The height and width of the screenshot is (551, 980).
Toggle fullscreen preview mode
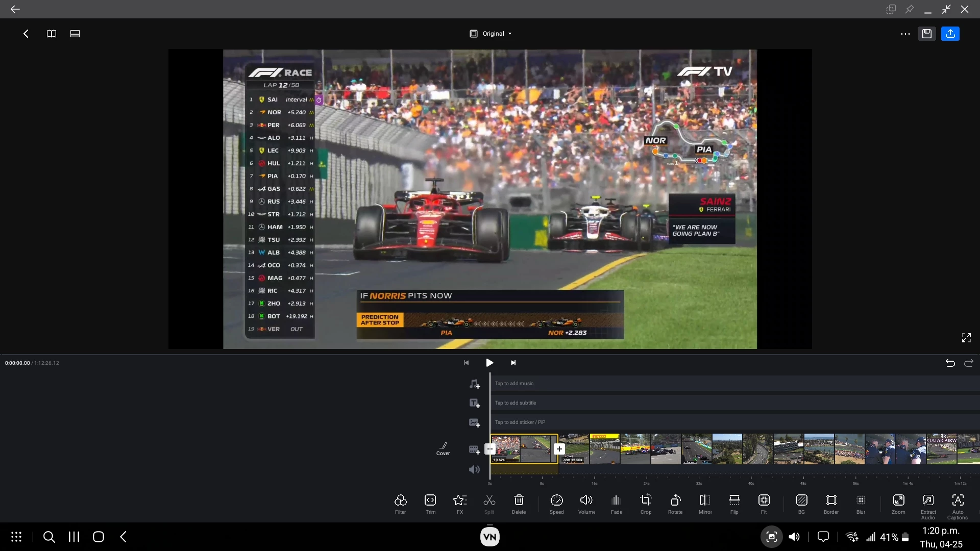966,338
